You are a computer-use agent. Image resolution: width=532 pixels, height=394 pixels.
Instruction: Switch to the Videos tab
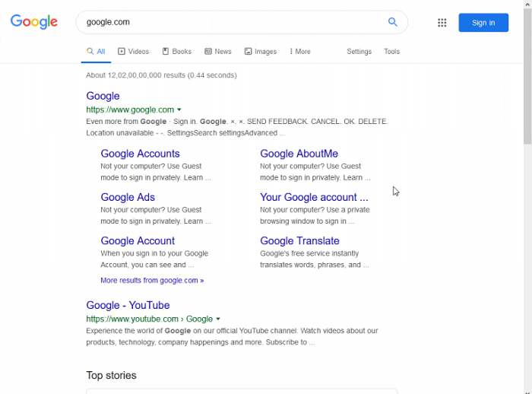pos(133,52)
